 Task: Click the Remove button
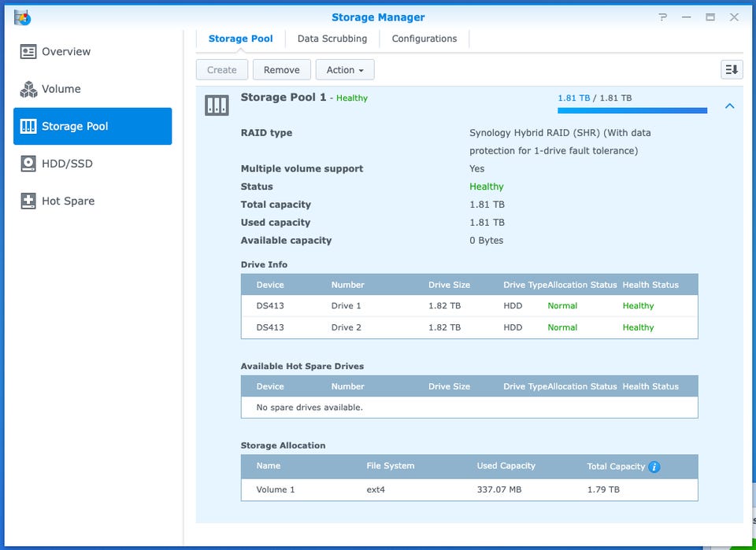pyautogui.click(x=281, y=70)
